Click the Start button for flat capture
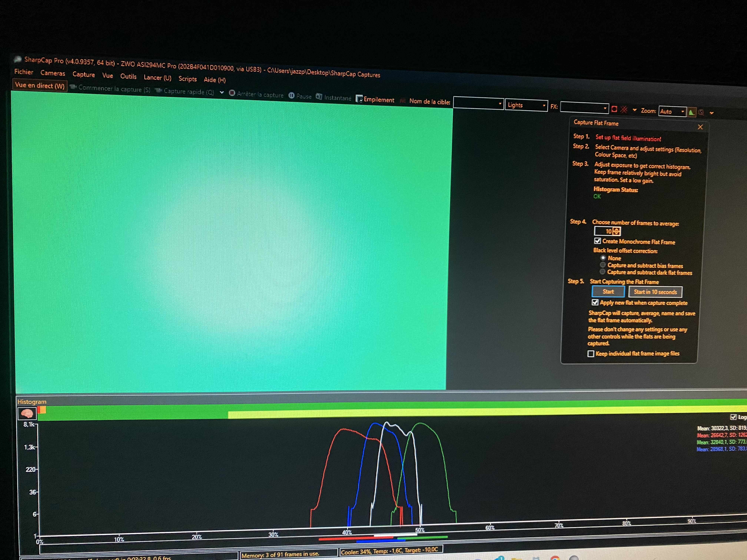This screenshot has width=747, height=560. (x=608, y=292)
